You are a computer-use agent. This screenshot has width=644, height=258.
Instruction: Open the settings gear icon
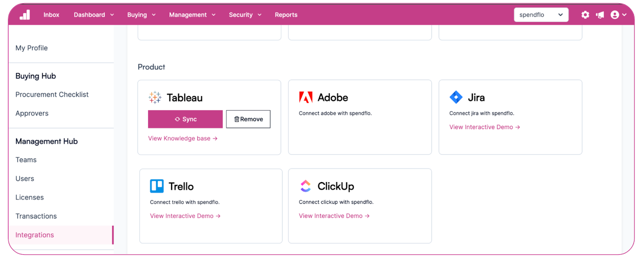point(585,15)
